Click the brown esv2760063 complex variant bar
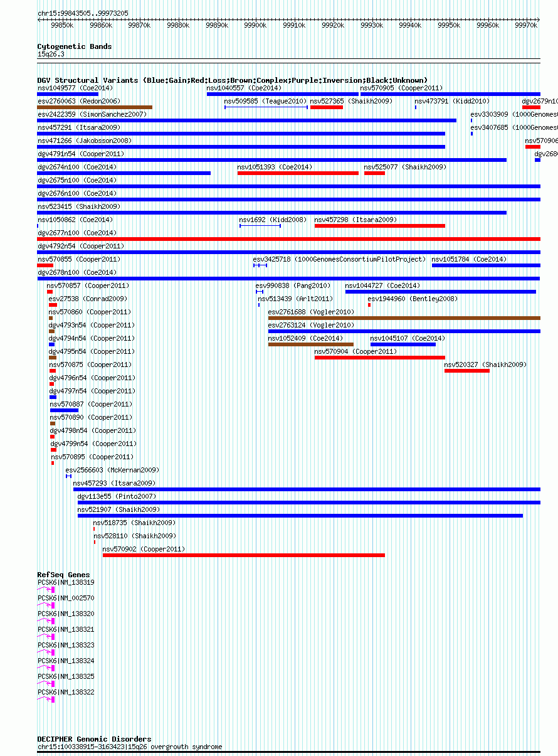558x756 pixels. coord(95,107)
